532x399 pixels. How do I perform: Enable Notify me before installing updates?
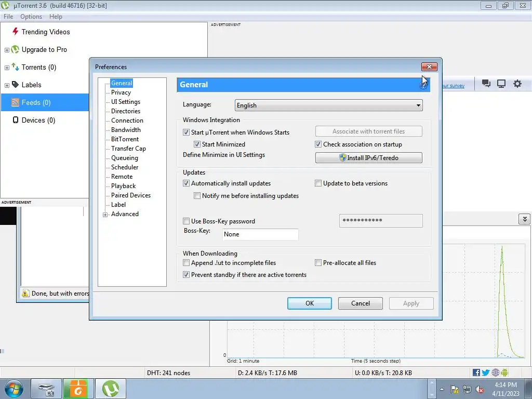(x=197, y=196)
